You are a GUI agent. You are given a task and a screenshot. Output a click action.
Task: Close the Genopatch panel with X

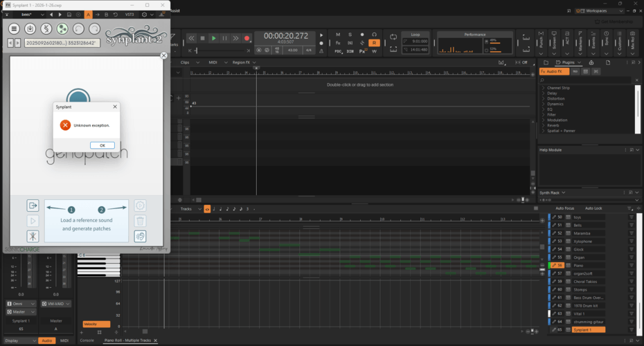tap(163, 55)
